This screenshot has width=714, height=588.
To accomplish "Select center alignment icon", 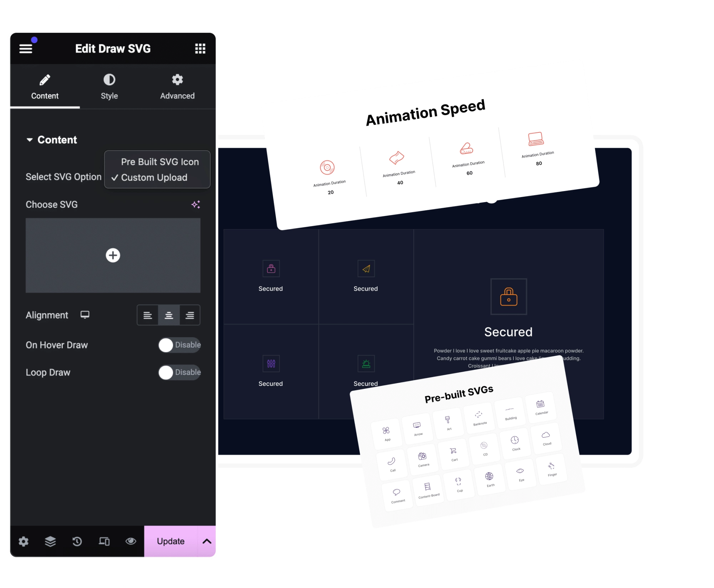I will [169, 315].
